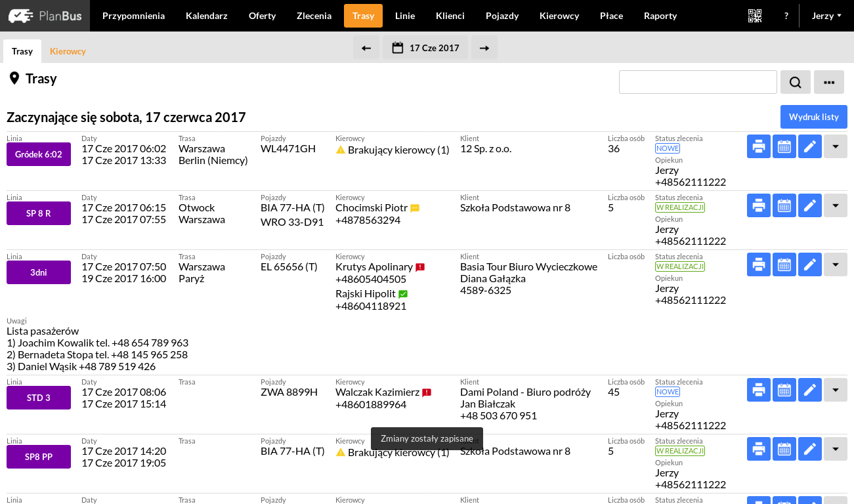This screenshot has width=854, height=504.
Task: Click NOWE status badge in Gródek row
Action: tap(668, 148)
